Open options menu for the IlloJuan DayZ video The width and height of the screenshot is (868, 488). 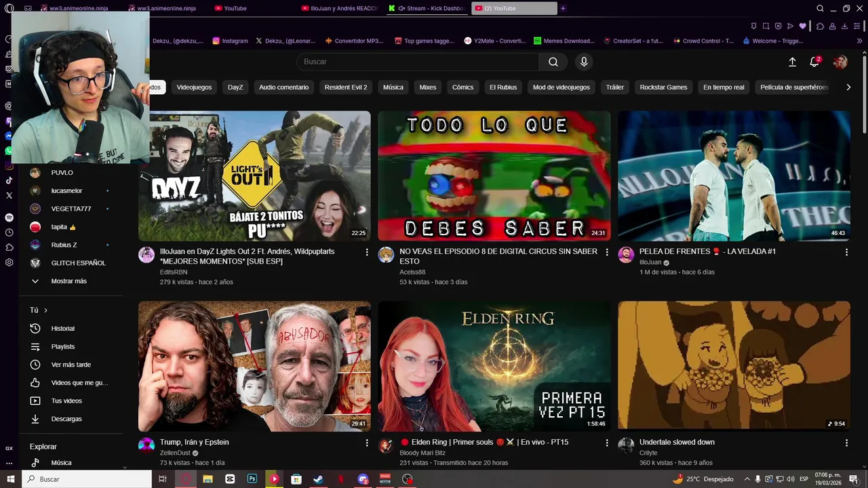pyautogui.click(x=367, y=252)
